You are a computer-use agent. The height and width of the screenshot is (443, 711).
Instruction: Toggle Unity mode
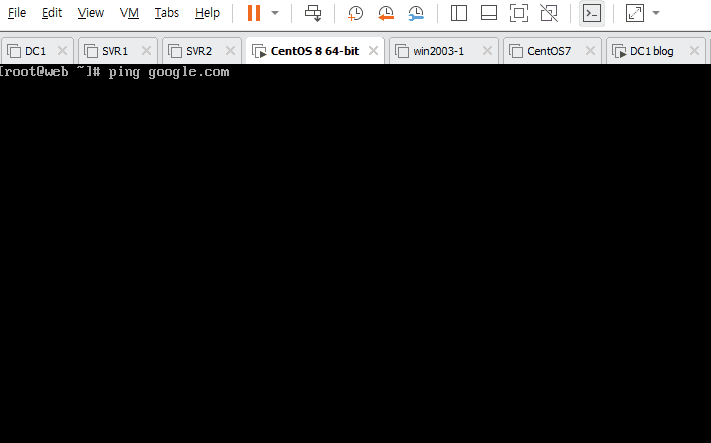coord(549,13)
